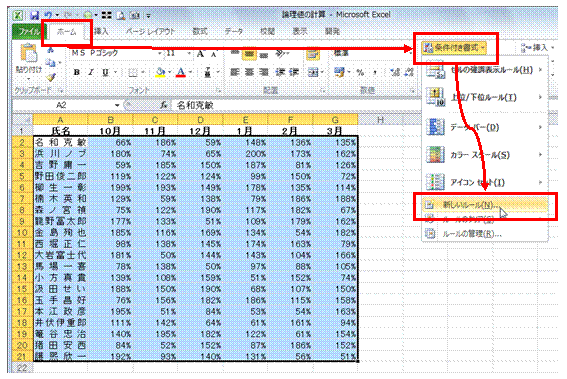Click the cell with name 野田俊二郎
The image size is (567, 379).
click(x=60, y=176)
